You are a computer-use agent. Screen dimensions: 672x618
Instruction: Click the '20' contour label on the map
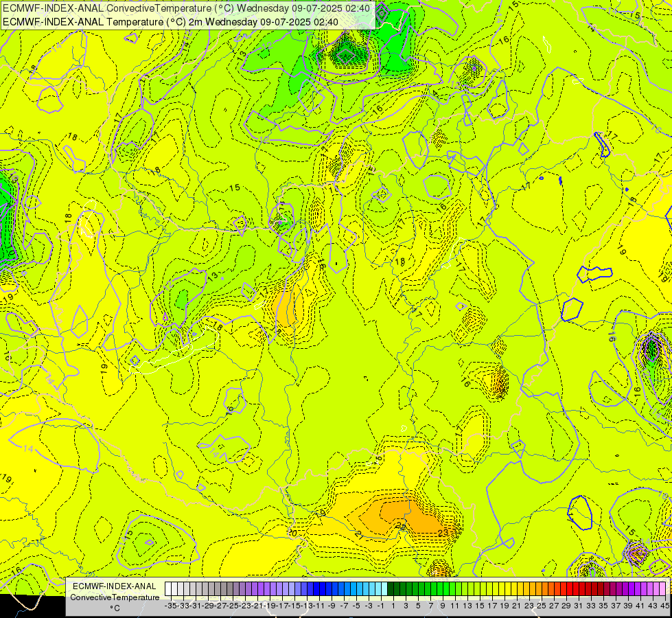[x=292, y=533]
